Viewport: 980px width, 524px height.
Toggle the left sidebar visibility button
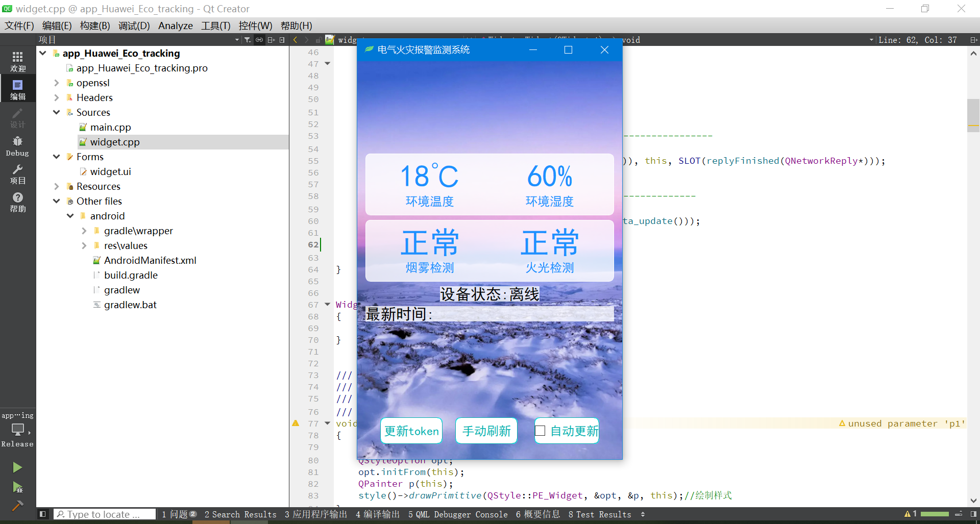click(x=43, y=514)
